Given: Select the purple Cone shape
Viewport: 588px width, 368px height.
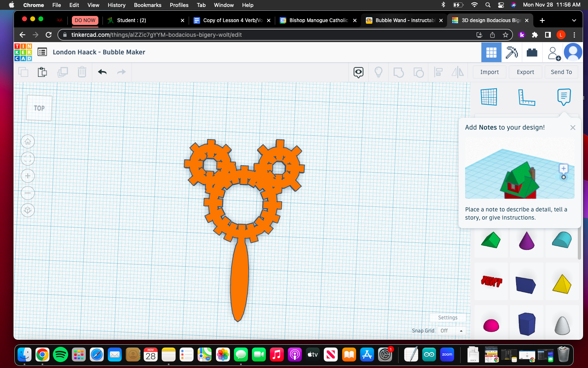Looking at the screenshot, I should pyautogui.click(x=527, y=240).
